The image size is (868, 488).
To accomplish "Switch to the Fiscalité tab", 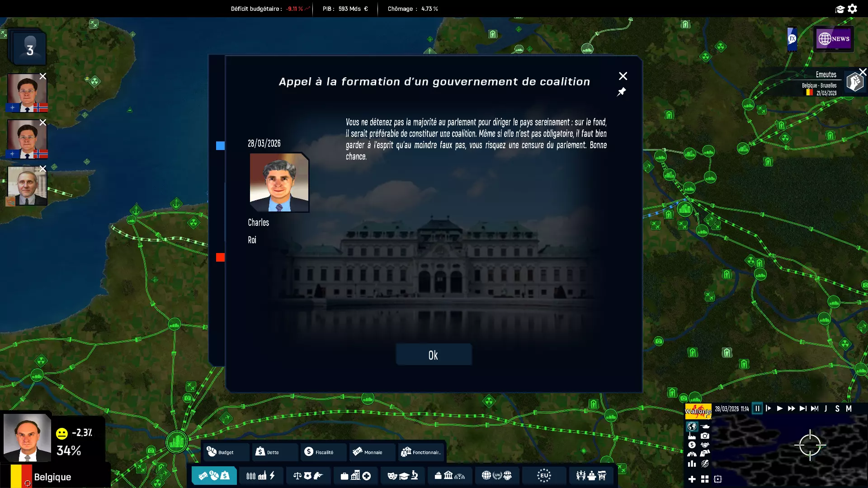I will click(x=324, y=452).
